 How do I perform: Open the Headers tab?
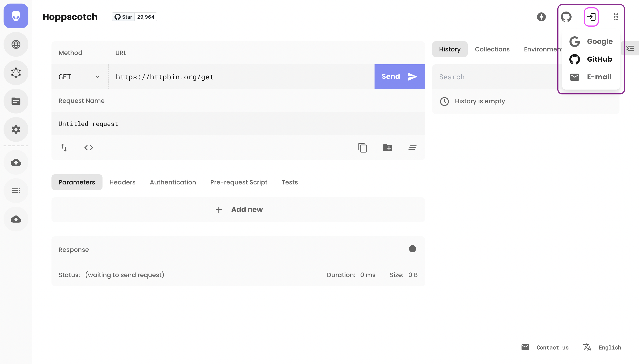122,182
